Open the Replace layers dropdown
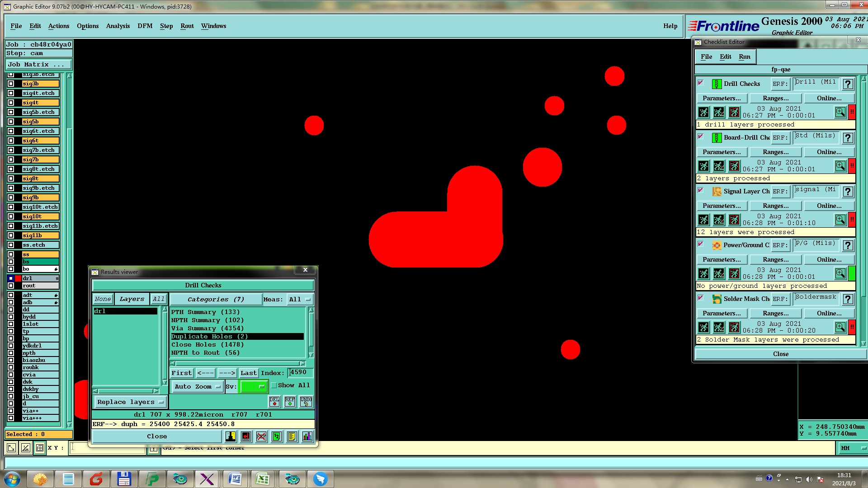Viewport: 868px width, 488px height. pos(130,402)
